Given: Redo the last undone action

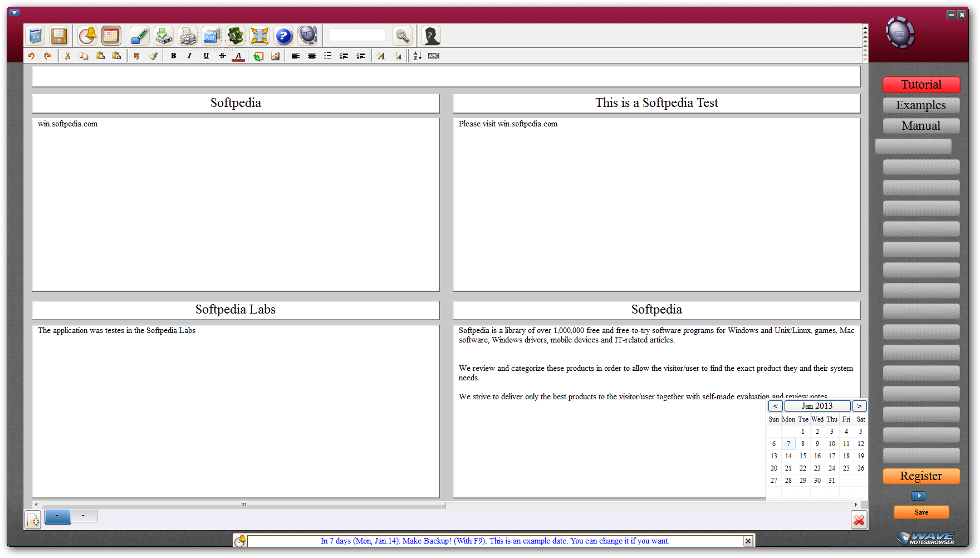Looking at the screenshot, I should (47, 56).
